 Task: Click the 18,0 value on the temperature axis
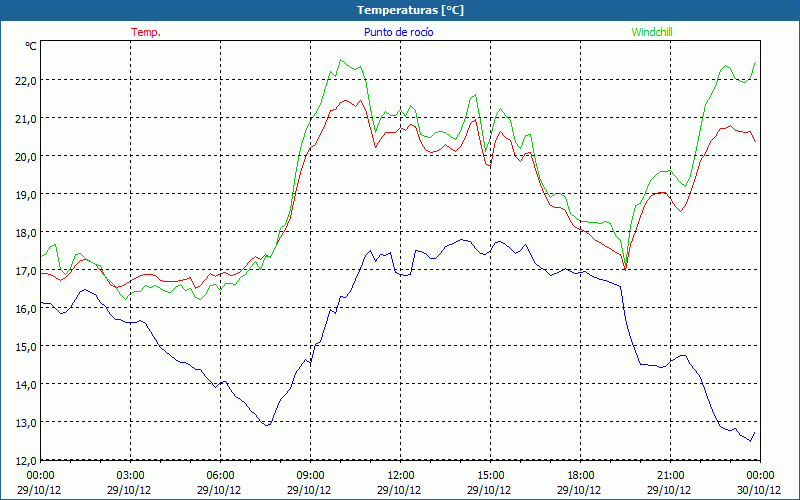26,233
